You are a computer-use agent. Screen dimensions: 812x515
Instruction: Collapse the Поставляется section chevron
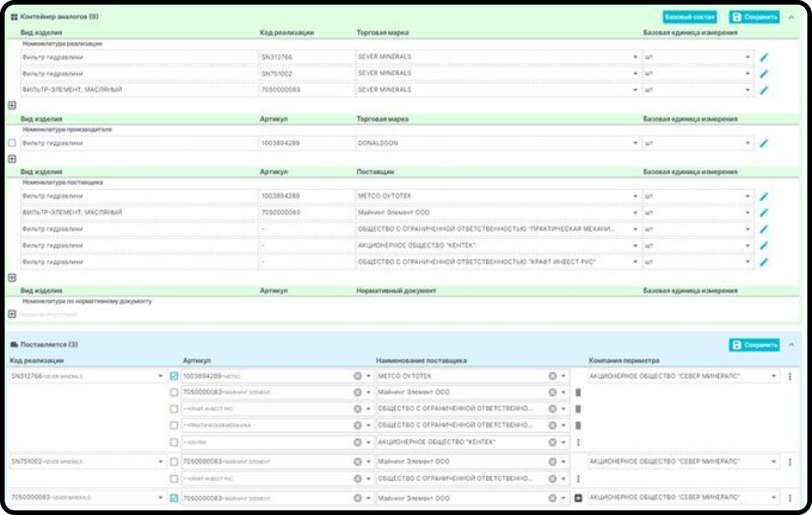pyautogui.click(x=791, y=345)
